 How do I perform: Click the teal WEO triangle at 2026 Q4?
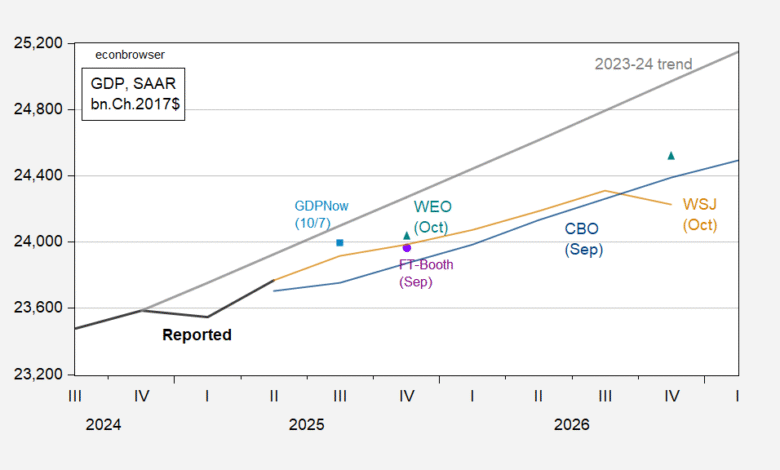tap(671, 155)
